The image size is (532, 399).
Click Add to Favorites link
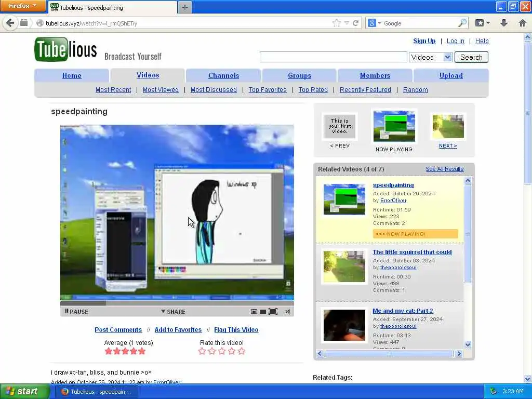coord(178,329)
